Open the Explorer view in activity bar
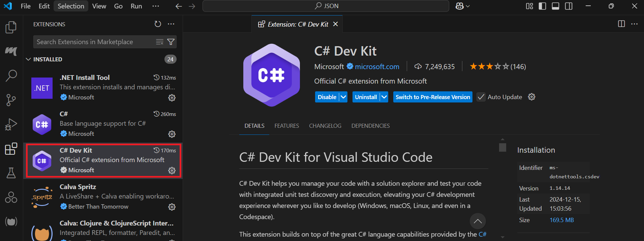Viewport: 644px width, 241px height. click(x=11, y=27)
